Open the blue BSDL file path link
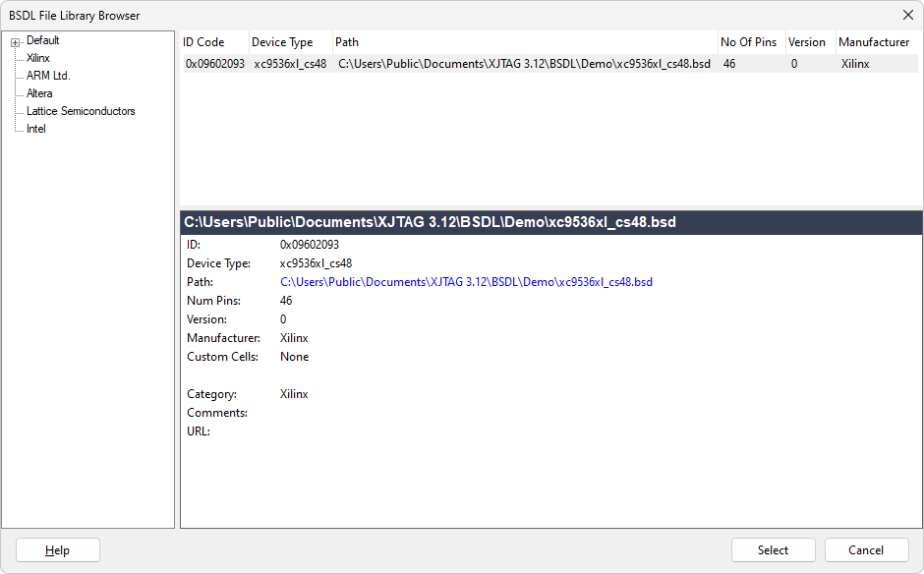This screenshot has width=924, height=574. pos(466,282)
